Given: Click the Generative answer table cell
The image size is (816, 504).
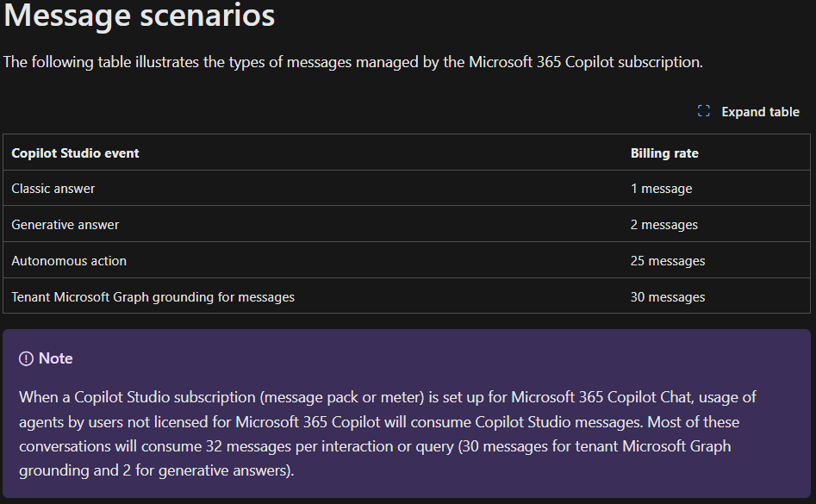Looking at the screenshot, I should (x=65, y=225).
